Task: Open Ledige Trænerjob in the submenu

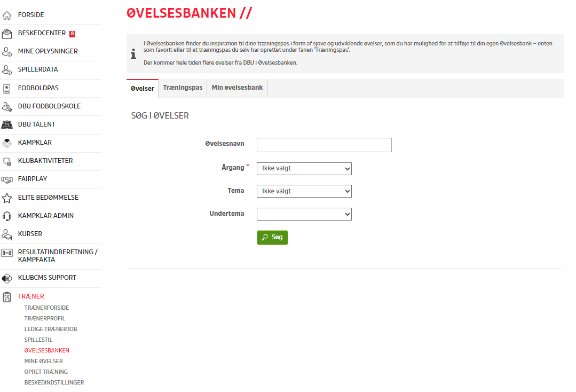Action: pos(51,329)
